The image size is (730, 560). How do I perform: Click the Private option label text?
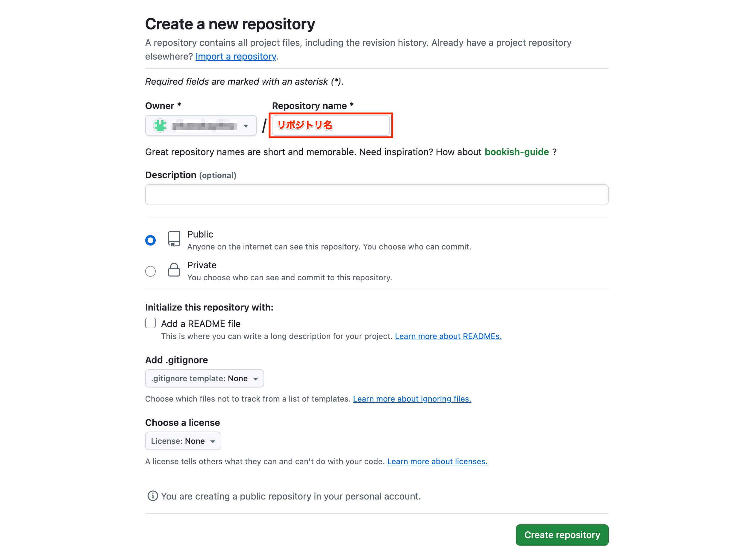(x=202, y=265)
